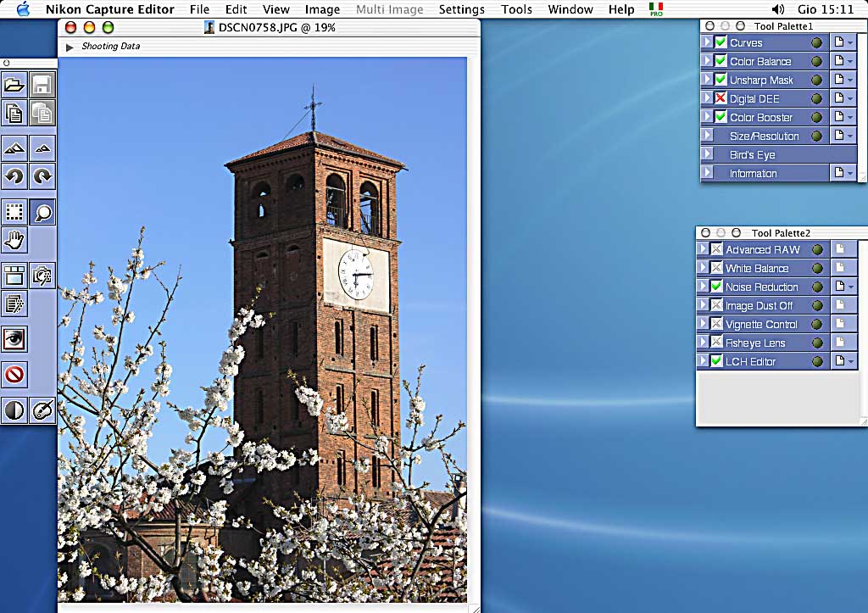The image size is (868, 613).
Task: Click Curves green status indicator
Action: tap(816, 42)
